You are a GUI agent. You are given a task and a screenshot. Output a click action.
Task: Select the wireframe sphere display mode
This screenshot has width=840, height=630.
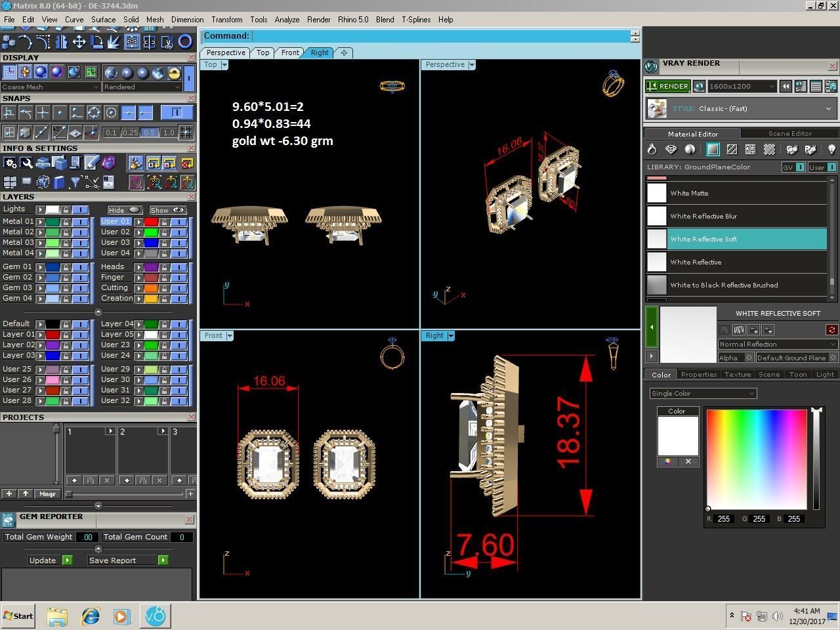(111, 73)
